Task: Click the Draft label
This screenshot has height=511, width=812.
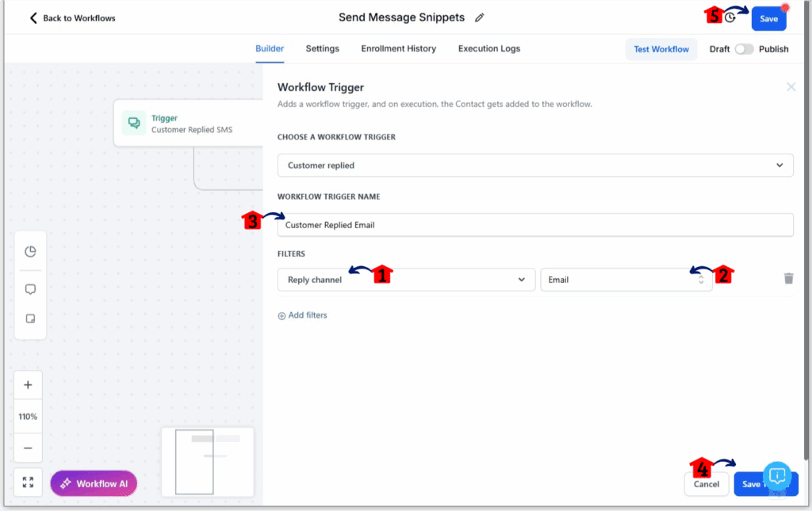Action: tap(719, 49)
